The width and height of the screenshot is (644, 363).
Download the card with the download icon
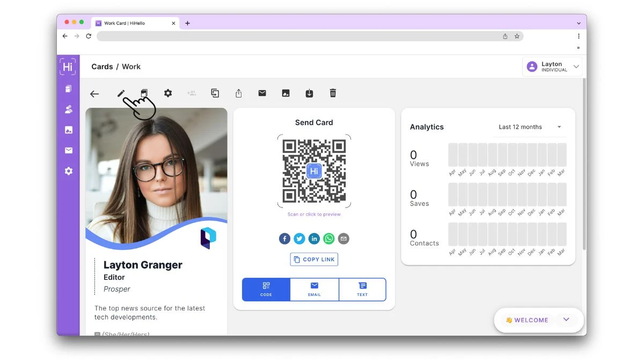(309, 93)
